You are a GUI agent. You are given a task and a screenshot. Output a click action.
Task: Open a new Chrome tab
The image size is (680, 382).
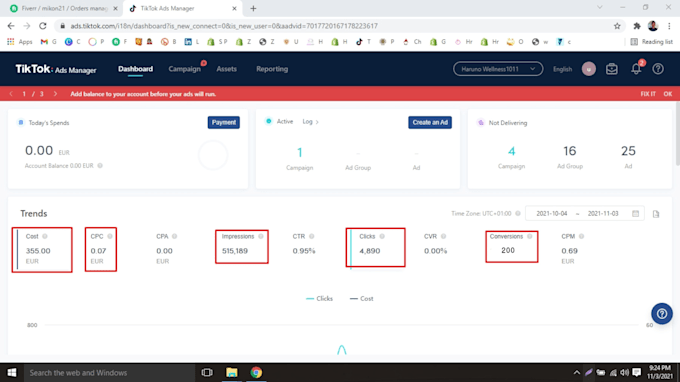point(253,8)
